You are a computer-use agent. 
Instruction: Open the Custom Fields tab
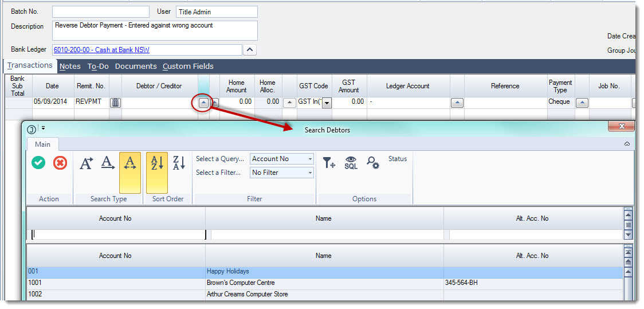(188, 66)
